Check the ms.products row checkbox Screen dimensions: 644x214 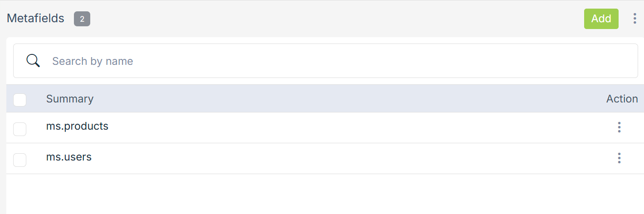click(20, 129)
